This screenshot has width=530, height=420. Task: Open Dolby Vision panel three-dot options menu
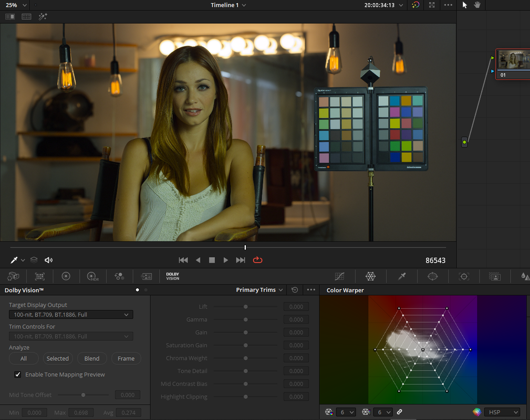pyautogui.click(x=311, y=290)
